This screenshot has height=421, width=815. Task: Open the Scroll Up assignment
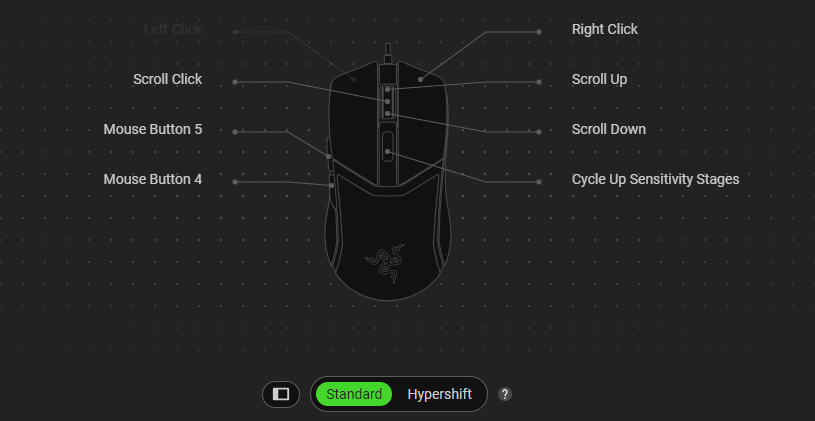(599, 80)
